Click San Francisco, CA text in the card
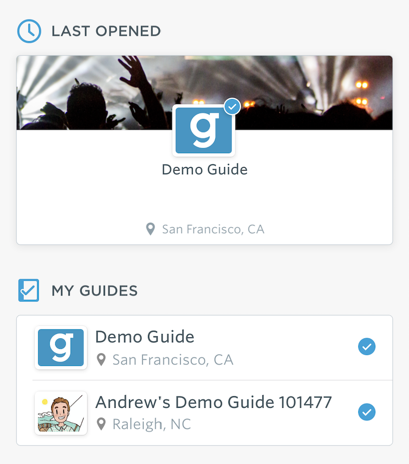Screen dimensions: 409x464 tap(213, 229)
